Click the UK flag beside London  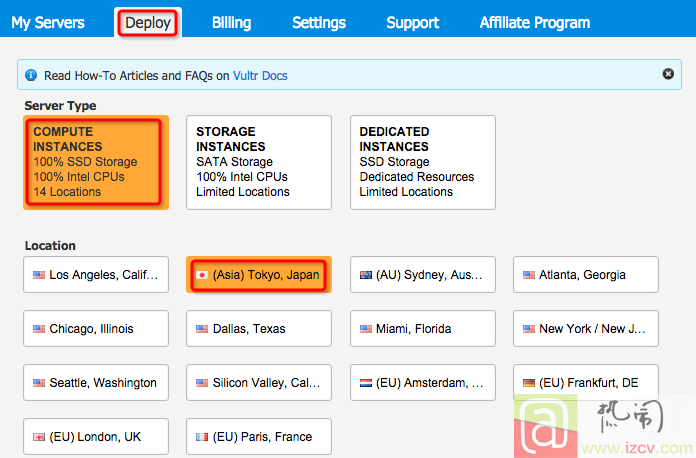pos(39,437)
